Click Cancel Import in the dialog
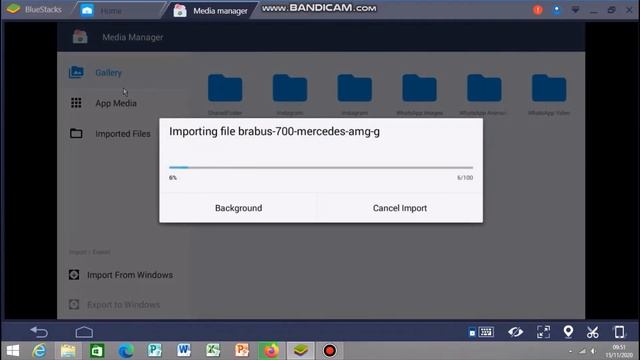The height and width of the screenshot is (360, 640). (400, 208)
